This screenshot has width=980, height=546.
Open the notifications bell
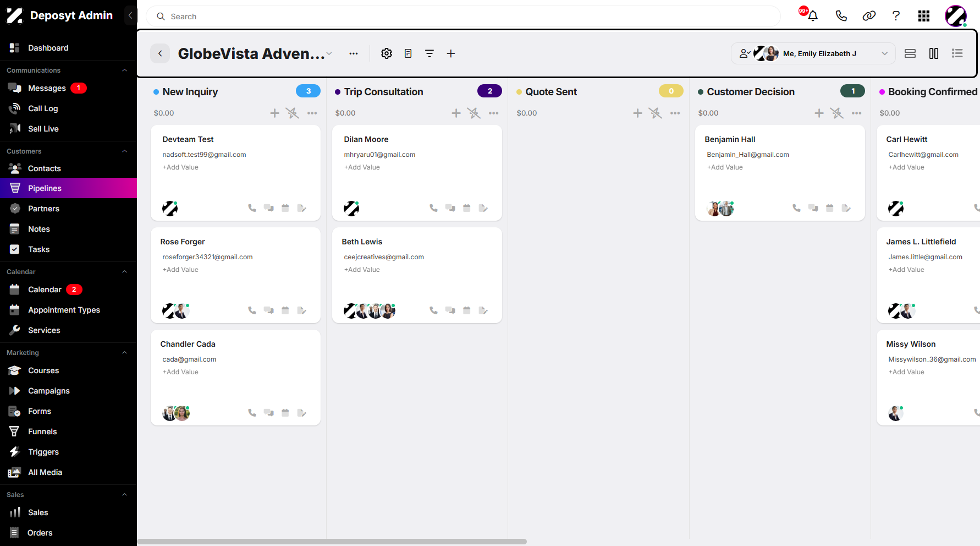(812, 16)
